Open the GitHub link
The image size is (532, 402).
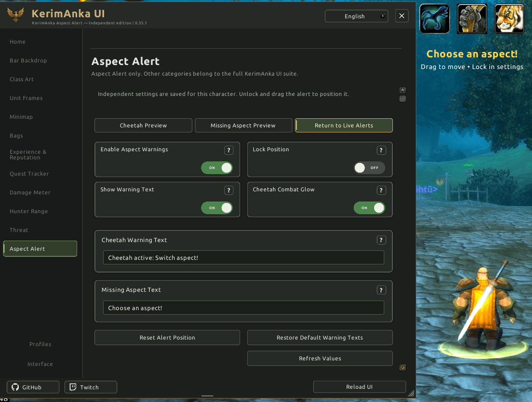click(x=33, y=387)
